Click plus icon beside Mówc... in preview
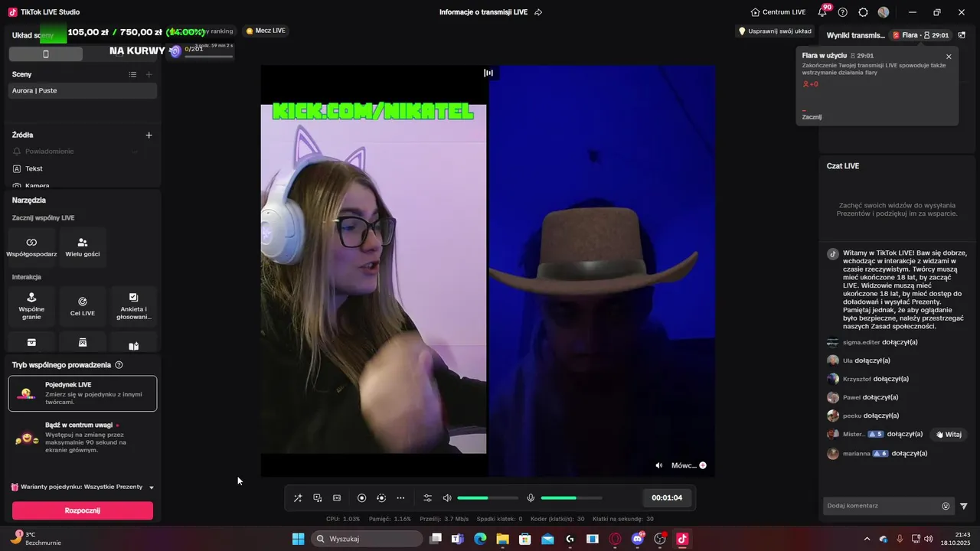980x551 pixels. pyautogui.click(x=703, y=465)
